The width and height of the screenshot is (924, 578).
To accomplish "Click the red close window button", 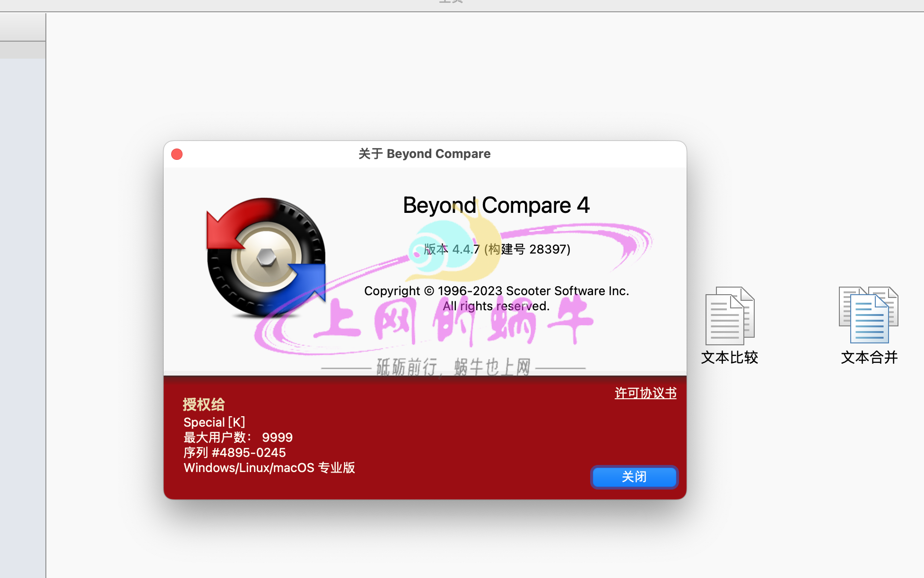I will click(x=176, y=154).
